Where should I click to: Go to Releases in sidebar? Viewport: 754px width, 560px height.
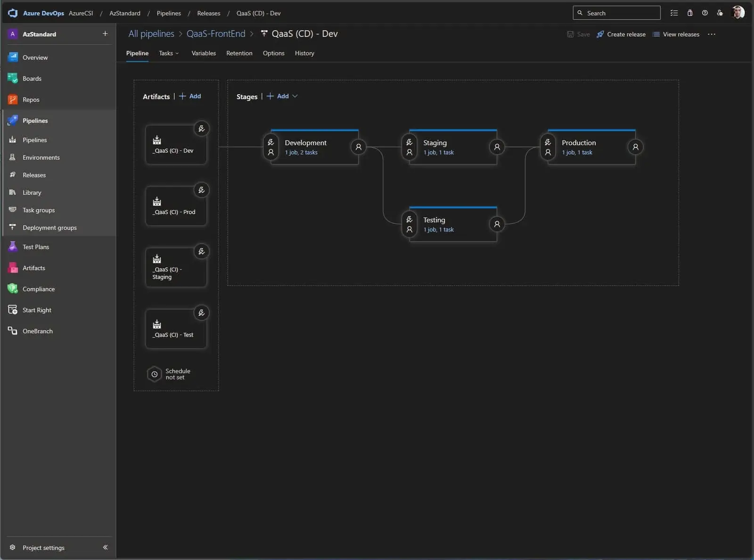click(x=34, y=175)
